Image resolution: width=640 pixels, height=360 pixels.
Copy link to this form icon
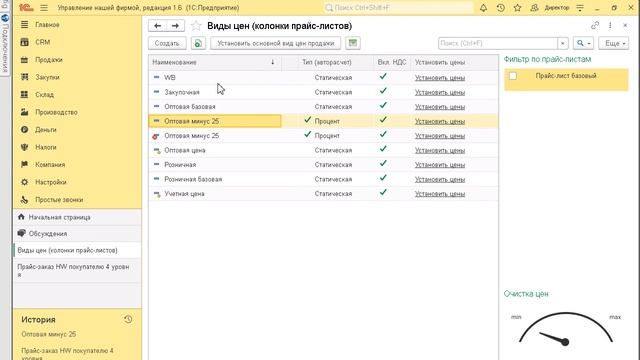[595, 25]
